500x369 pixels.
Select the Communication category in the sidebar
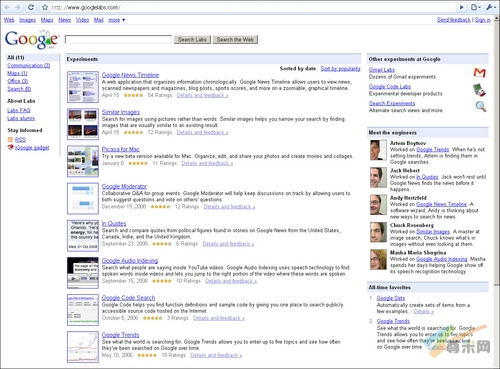[x=29, y=65]
